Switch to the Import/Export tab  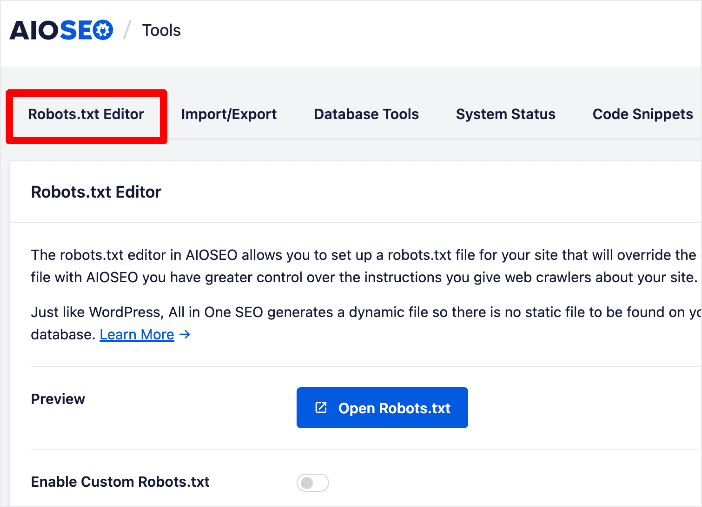point(229,114)
